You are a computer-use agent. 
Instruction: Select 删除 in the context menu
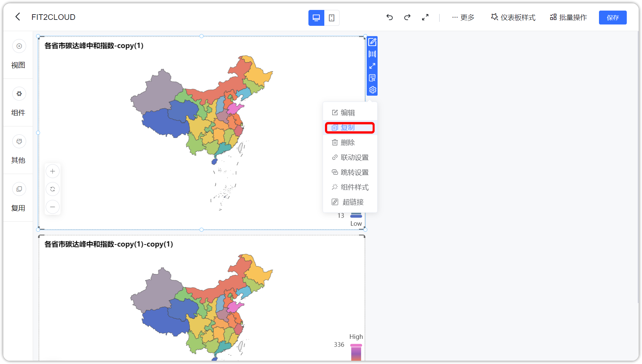click(x=350, y=142)
